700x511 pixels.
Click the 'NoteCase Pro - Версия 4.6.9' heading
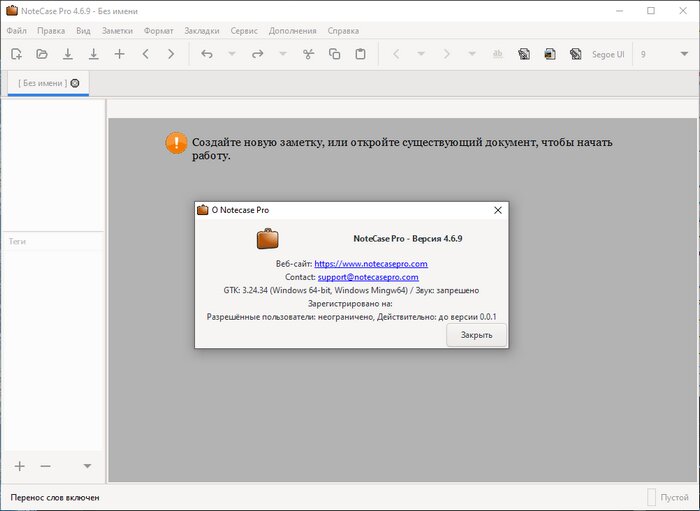[x=408, y=238]
